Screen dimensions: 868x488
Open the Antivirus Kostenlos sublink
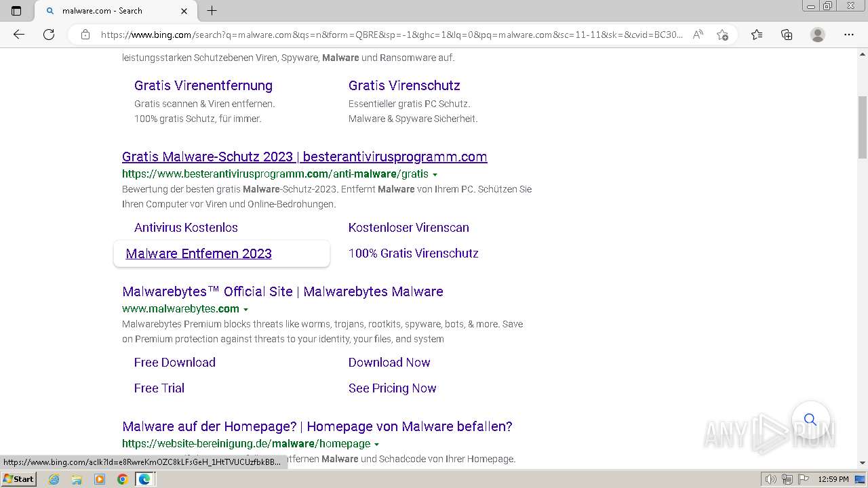[186, 228]
